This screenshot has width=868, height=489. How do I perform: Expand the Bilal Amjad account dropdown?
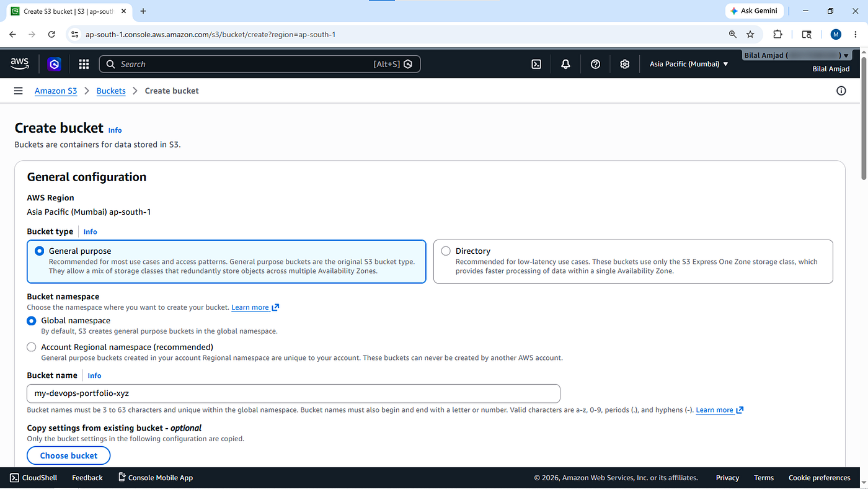pos(797,55)
